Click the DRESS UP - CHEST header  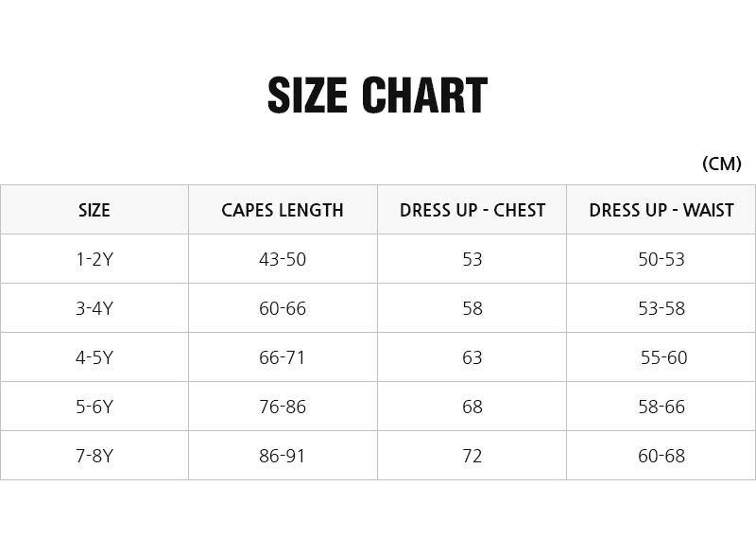[472, 210]
